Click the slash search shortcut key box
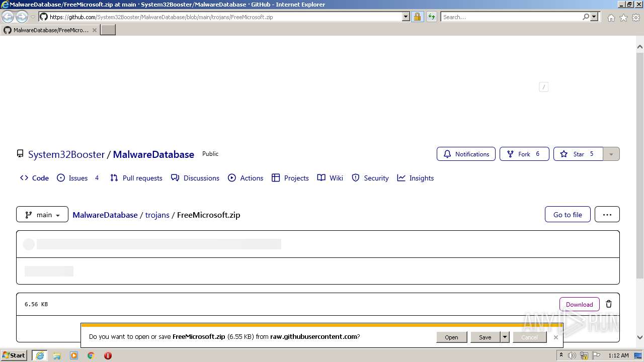Screen dimensions: 644x362 click(543, 87)
